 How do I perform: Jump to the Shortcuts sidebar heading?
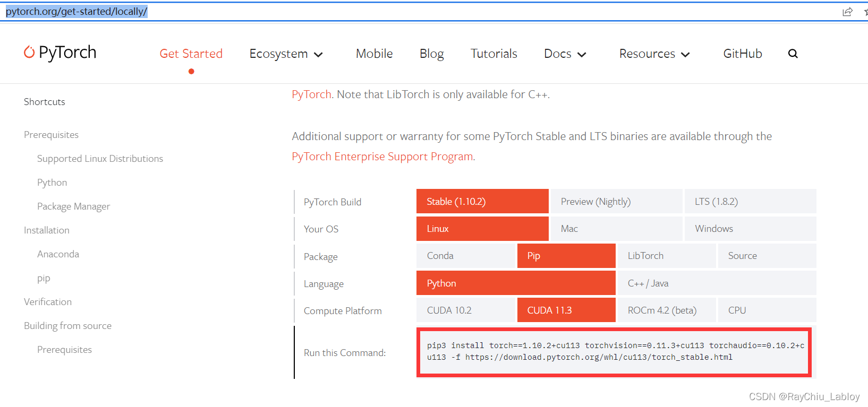coord(45,102)
